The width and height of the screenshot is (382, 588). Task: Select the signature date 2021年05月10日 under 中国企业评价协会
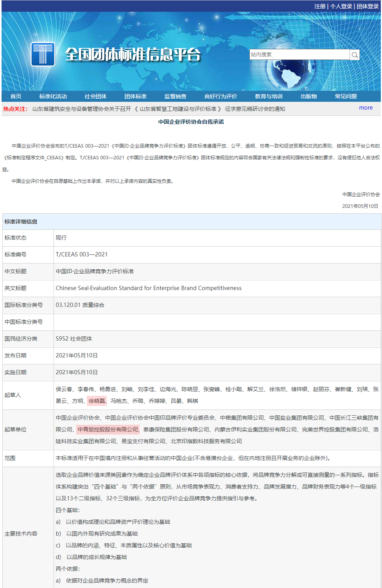(360, 206)
